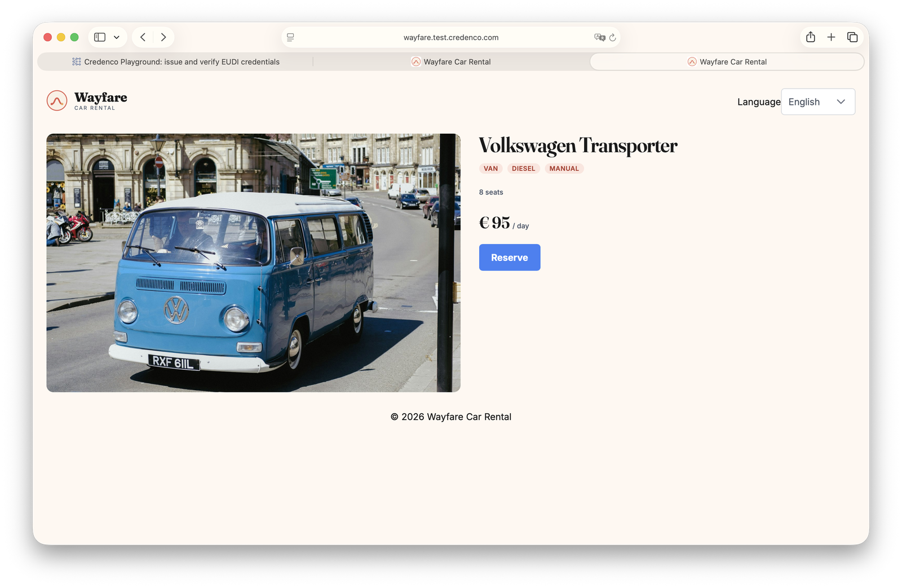Toggle the Safari sidebar icon
This screenshot has height=588, width=902.
pyautogui.click(x=100, y=37)
